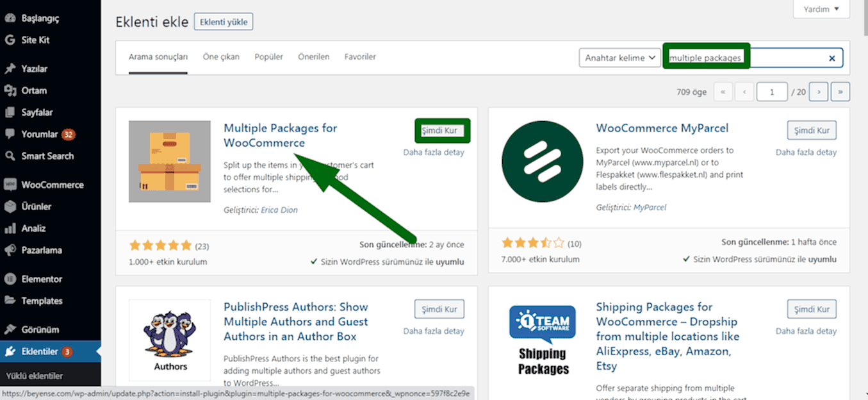The height and width of the screenshot is (400, 868).
Task: Open the Anahtar kelime dropdown
Action: coord(619,58)
